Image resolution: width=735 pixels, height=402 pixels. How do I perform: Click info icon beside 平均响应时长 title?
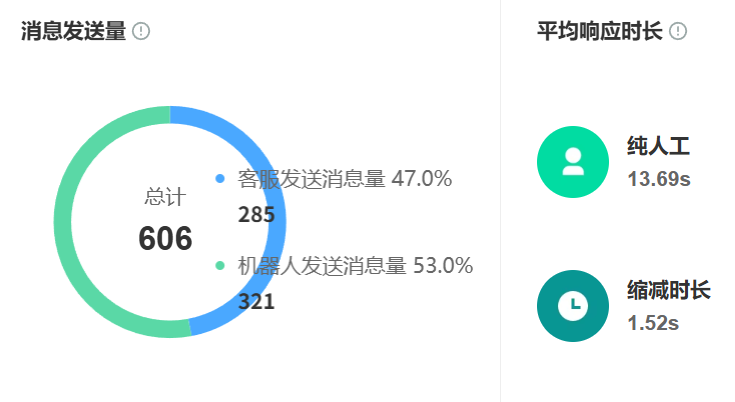pyautogui.click(x=678, y=32)
